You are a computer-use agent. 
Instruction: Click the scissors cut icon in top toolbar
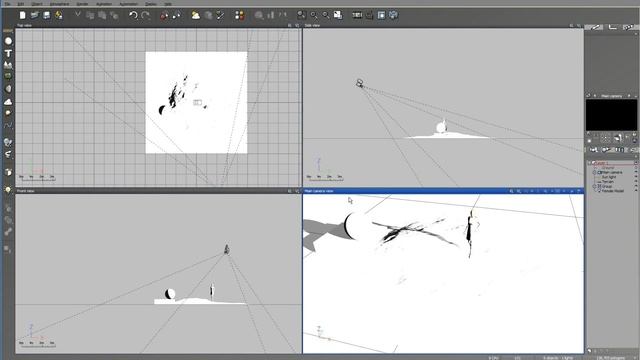coord(78,15)
